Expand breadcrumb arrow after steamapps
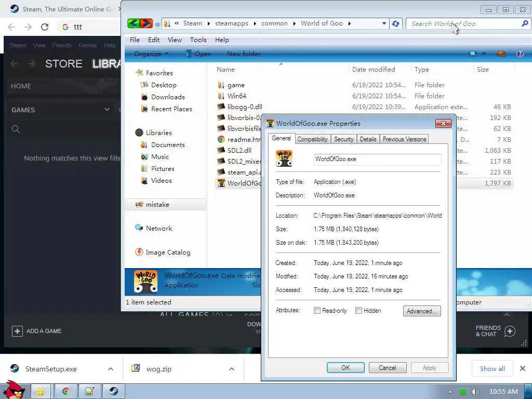The image size is (532, 399). [255, 23]
